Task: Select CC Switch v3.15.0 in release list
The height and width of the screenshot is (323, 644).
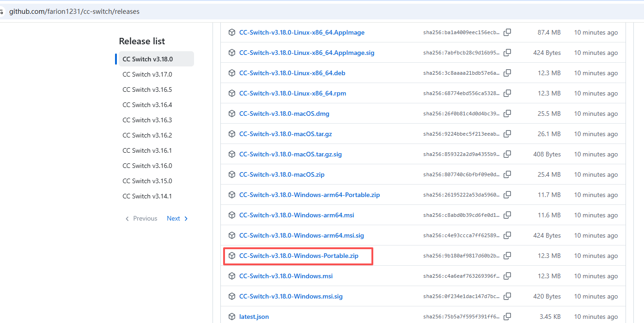Action: pyautogui.click(x=156, y=181)
